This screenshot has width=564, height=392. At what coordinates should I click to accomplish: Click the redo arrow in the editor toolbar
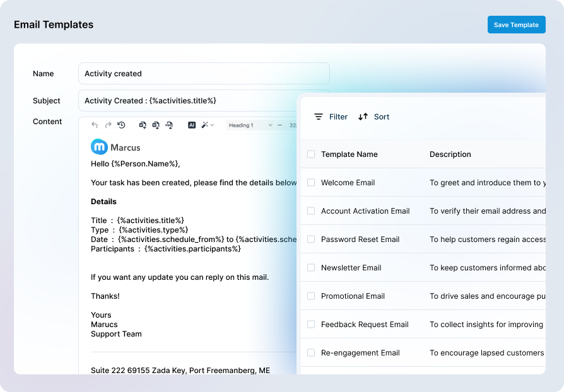coord(108,125)
